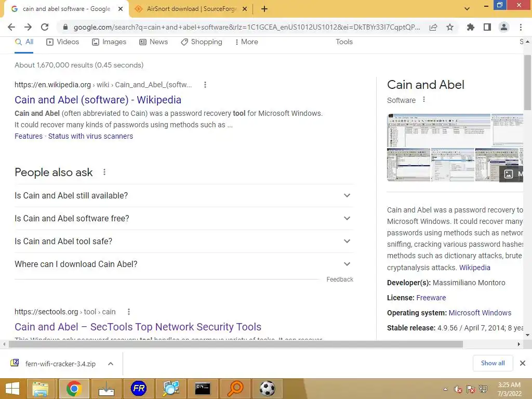Screen dimensions: 532x399
Task: Click the Feedback link
Action: [x=340, y=280]
